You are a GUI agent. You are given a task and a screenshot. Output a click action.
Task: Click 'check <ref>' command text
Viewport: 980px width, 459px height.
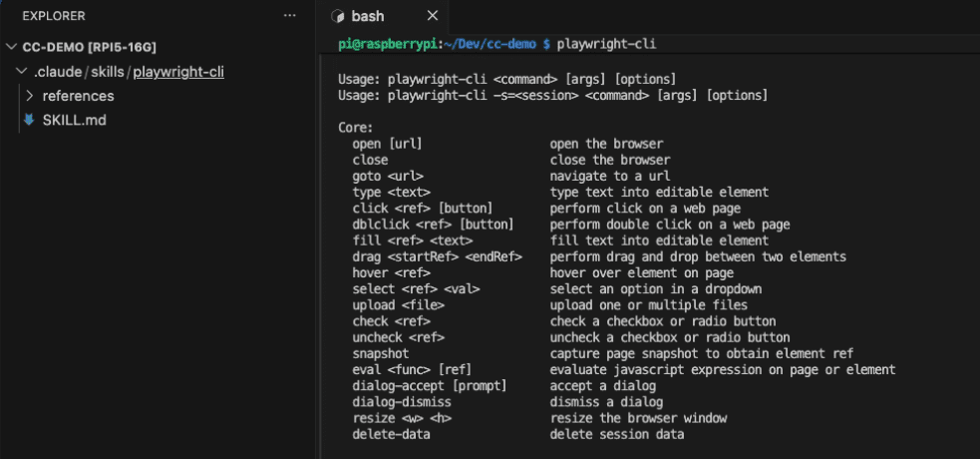pos(391,321)
